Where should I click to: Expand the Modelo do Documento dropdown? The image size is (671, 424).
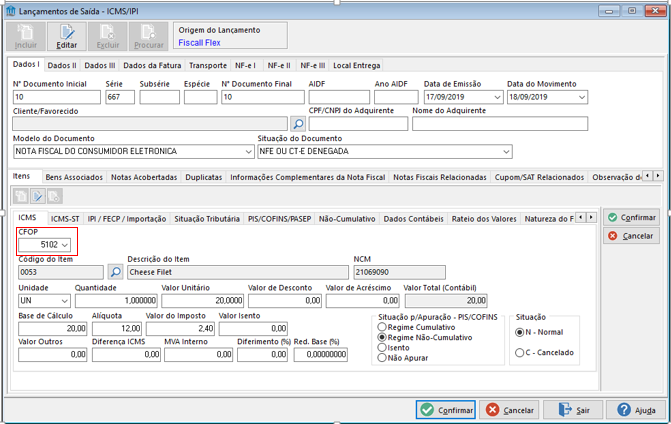click(249, 151)
